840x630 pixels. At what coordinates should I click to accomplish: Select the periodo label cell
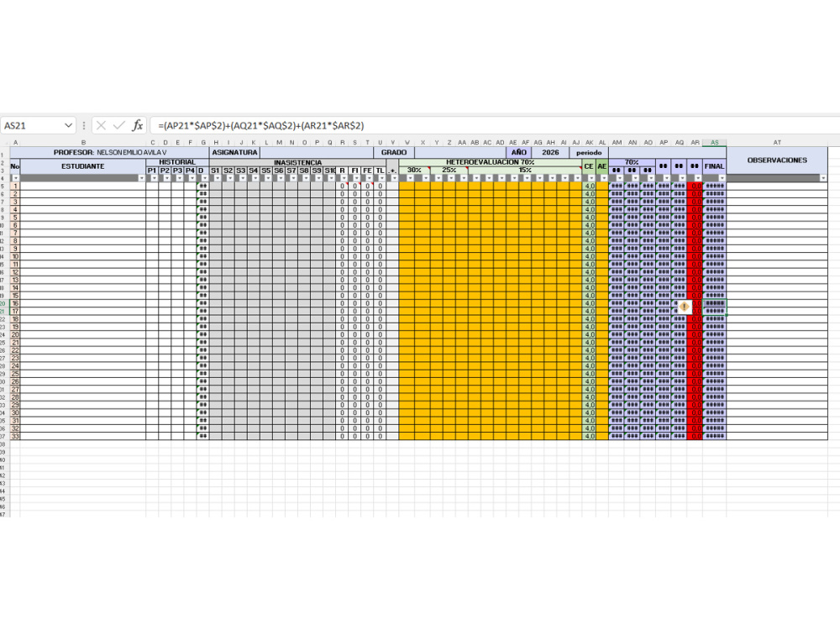click(589, 152)
